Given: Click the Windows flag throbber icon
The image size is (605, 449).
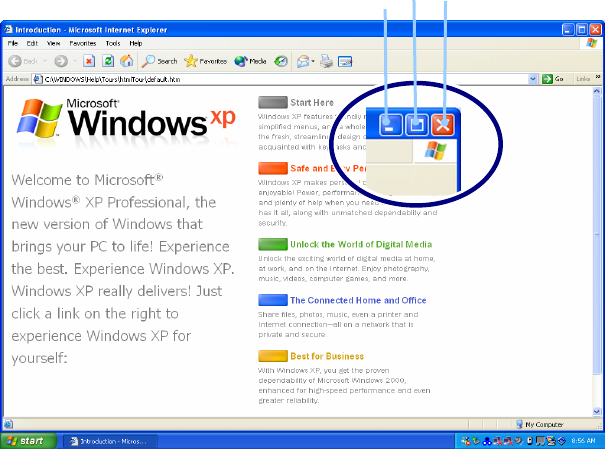Looking at the screenshot, I should (591, 43).
